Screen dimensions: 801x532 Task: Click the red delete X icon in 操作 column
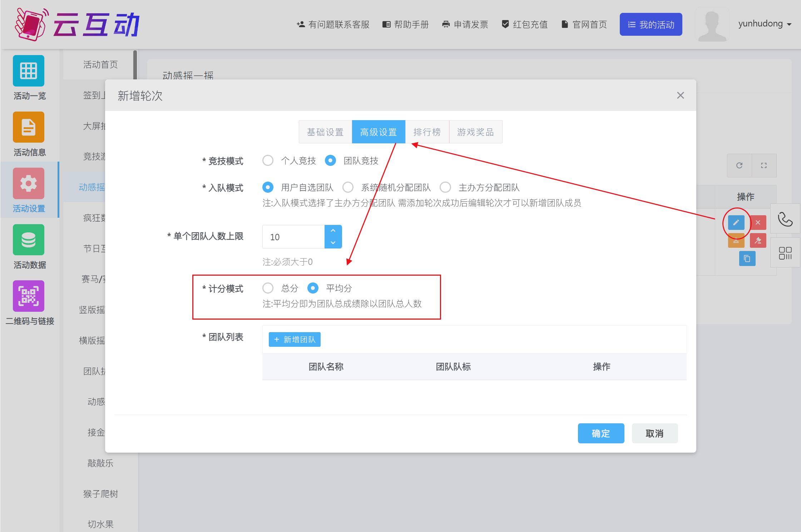(758, 222)
